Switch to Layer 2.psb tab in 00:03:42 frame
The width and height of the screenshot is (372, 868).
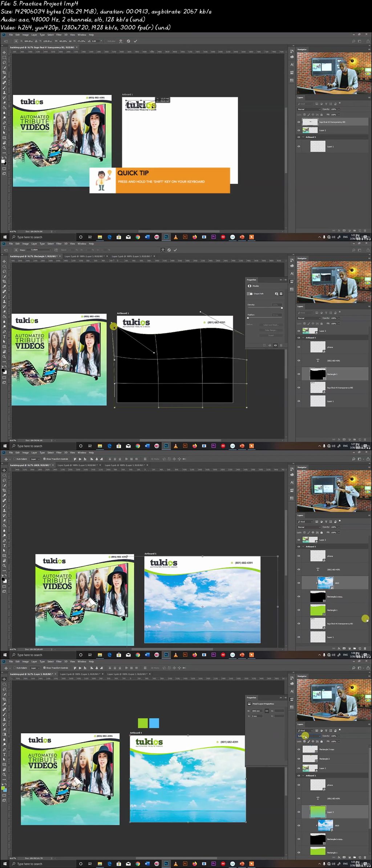pos(84,256)
